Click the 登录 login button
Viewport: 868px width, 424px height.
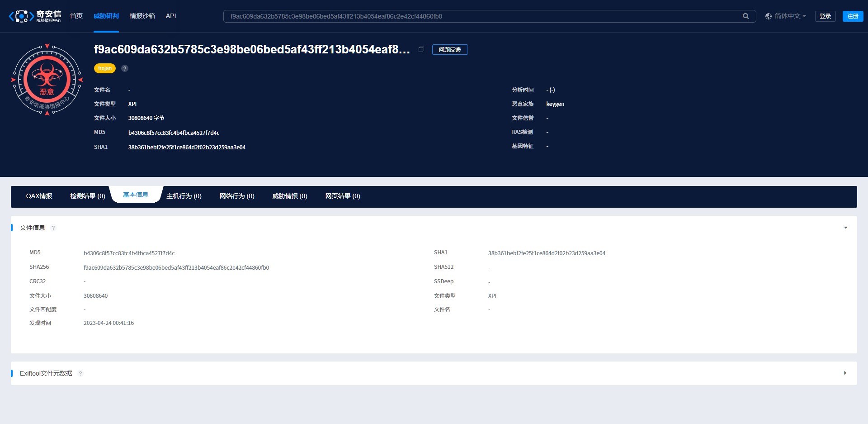pyautogui.click(x=826, y=16)
